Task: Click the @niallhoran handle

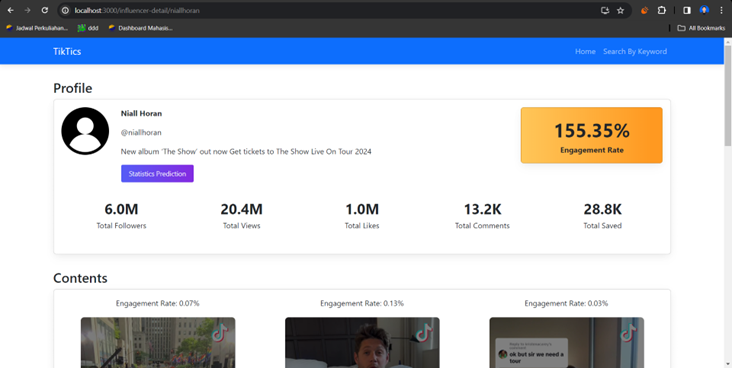Action: coord(141,133)
